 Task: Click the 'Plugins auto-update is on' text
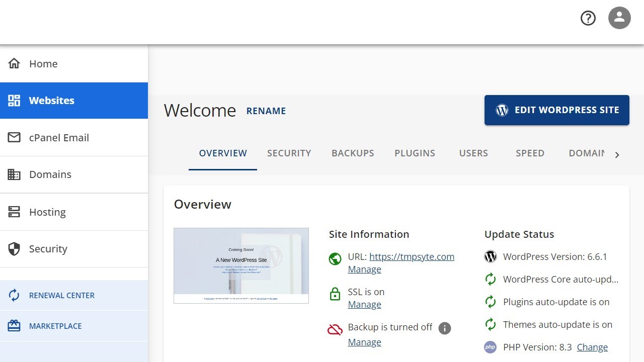pos(556,302)
